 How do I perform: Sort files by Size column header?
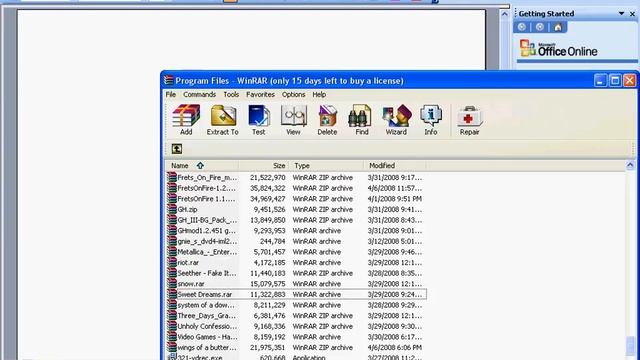click(x=264, y=166)
